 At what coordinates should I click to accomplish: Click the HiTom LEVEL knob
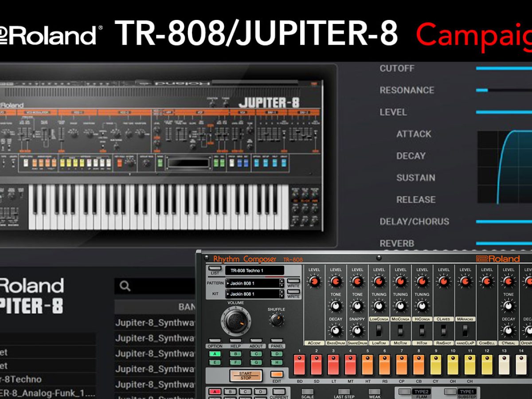click(422, 281)
